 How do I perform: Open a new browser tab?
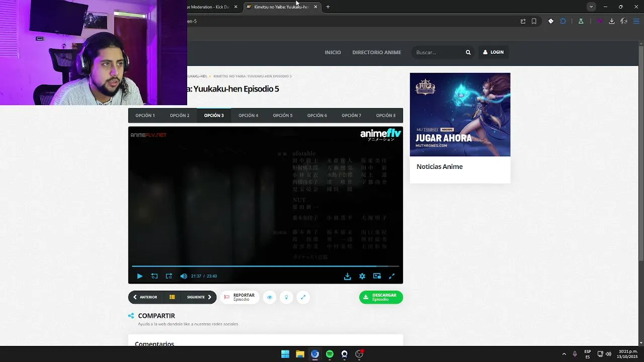click(328, 7)
